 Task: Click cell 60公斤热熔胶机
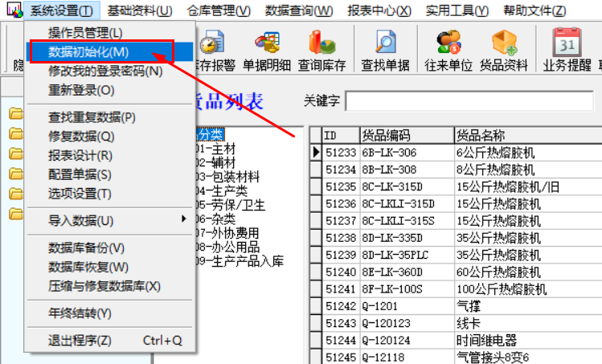528,272
